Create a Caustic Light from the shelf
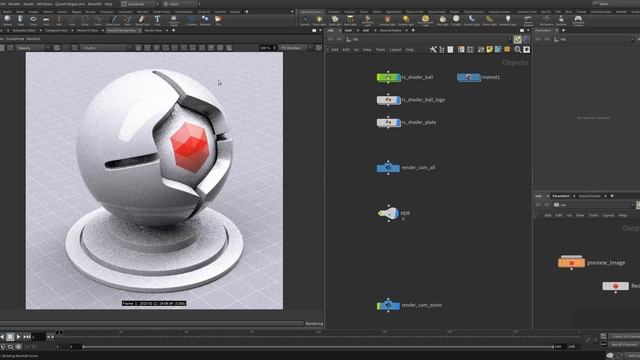 (472, 20)
